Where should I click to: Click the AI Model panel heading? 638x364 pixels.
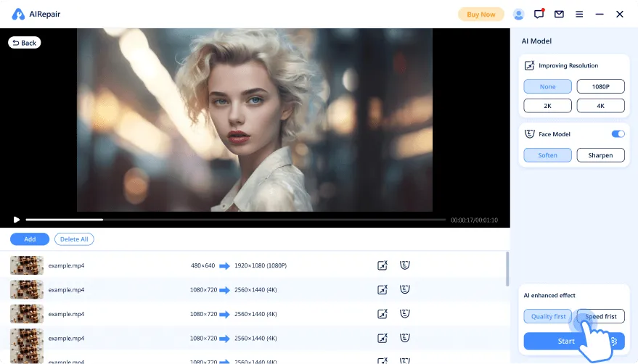coord(536,41)
